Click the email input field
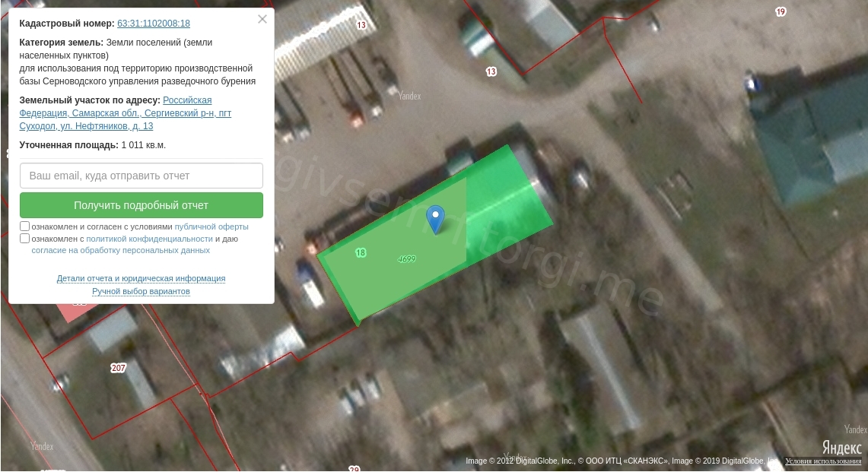The image size is (868, 472). click(141, 176)
